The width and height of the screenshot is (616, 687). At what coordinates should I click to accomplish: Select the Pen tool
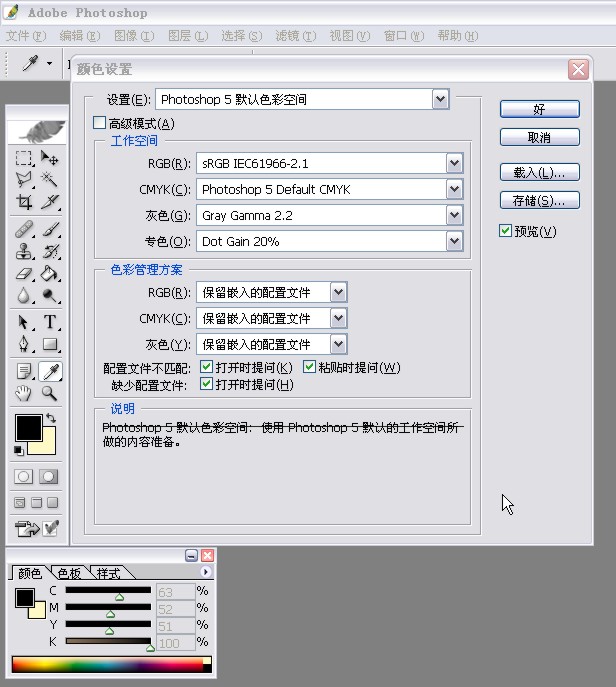click(x=24, y=344)
